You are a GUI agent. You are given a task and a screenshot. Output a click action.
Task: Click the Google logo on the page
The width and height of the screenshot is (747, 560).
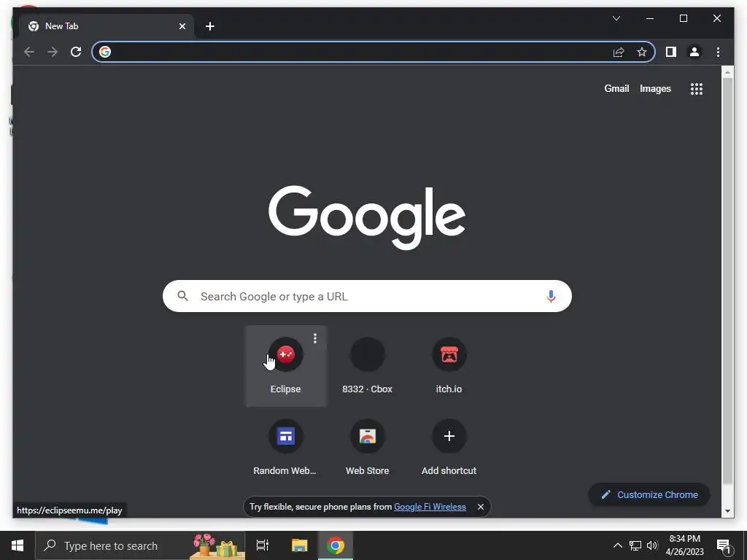[x=367, y=217]
